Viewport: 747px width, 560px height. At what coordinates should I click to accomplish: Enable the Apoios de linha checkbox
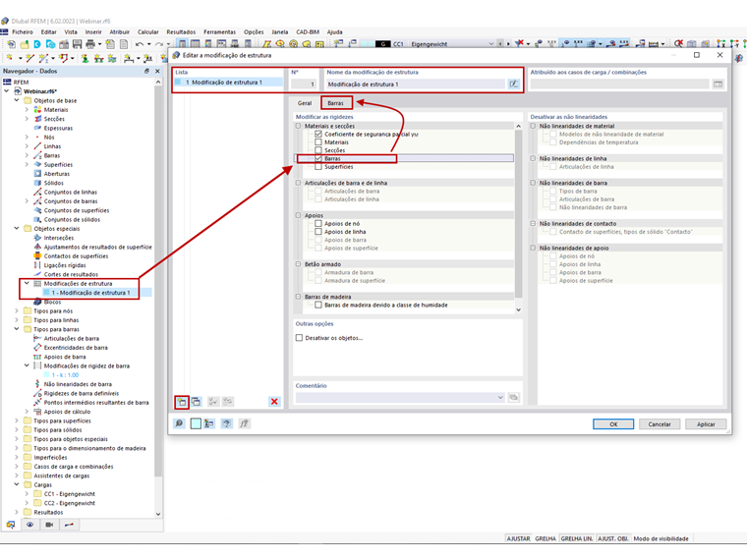[x=318, y=232]
